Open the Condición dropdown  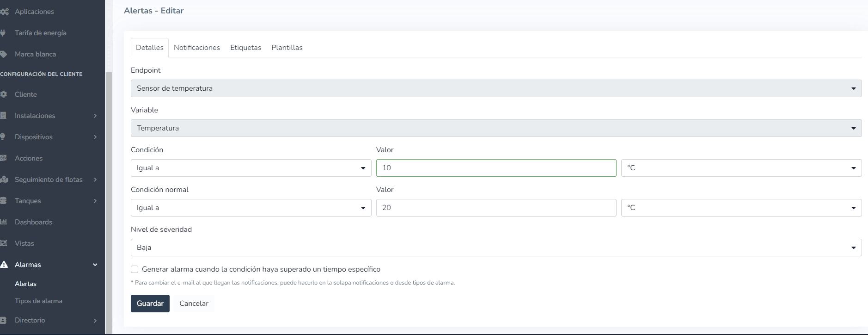coord(251,168)
